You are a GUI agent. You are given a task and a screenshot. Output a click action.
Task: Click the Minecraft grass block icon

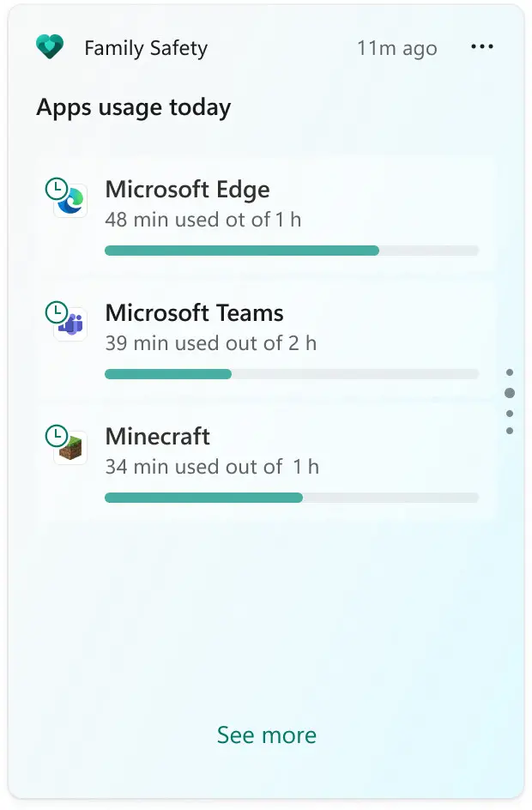[71, 449]
